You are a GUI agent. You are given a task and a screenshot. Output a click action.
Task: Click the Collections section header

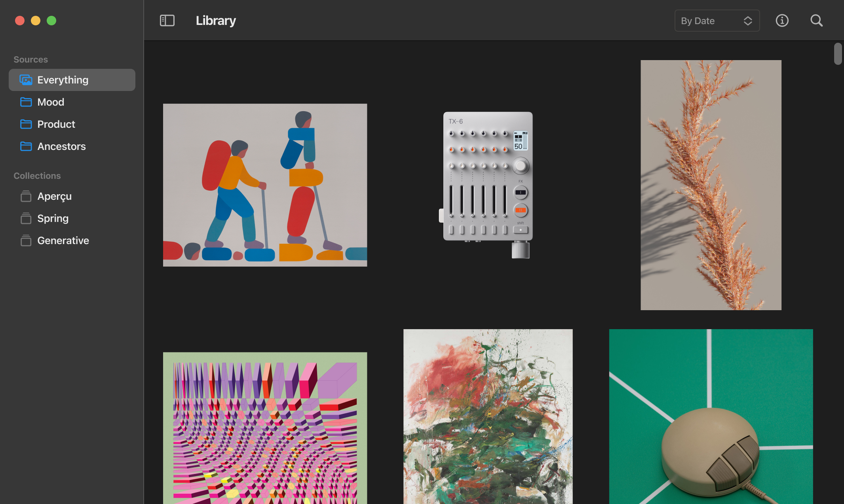click(37, 176)
